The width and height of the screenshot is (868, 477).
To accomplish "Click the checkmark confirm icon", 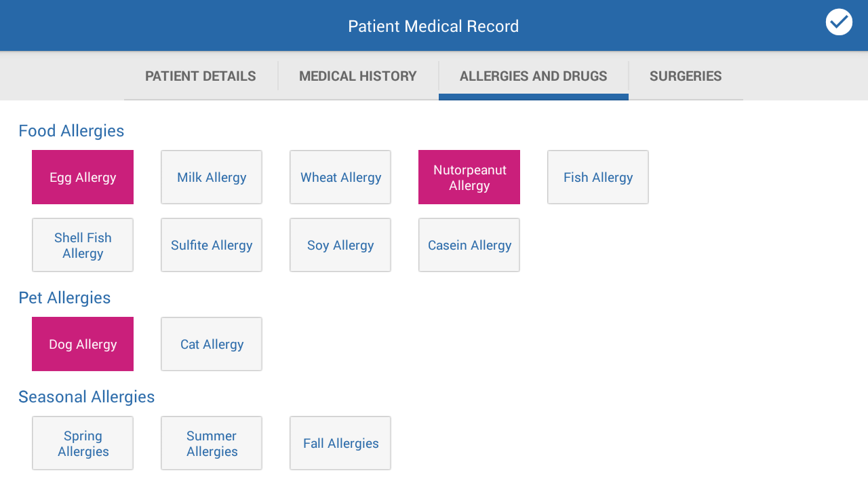I will (839, 22).
